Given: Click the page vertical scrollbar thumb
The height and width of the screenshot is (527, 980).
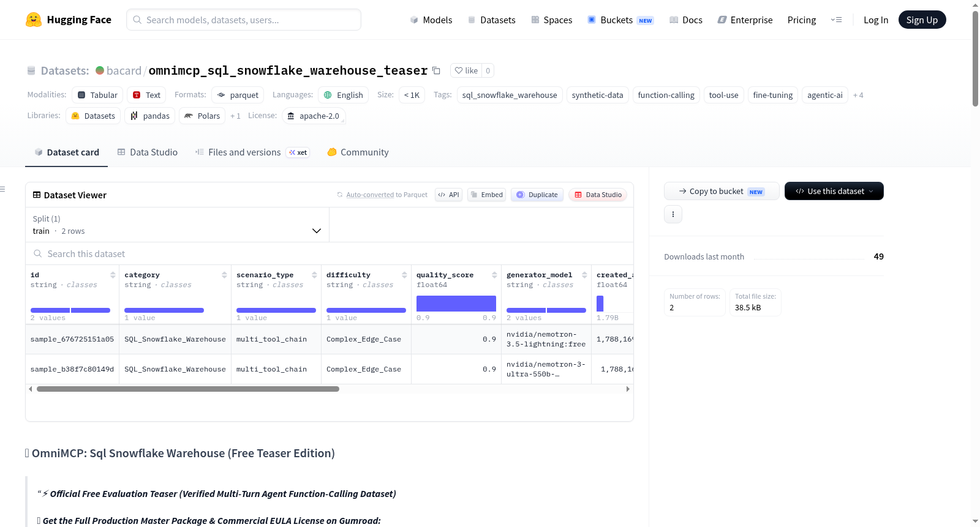Looking at the screenshot, I should click(975, 58).
